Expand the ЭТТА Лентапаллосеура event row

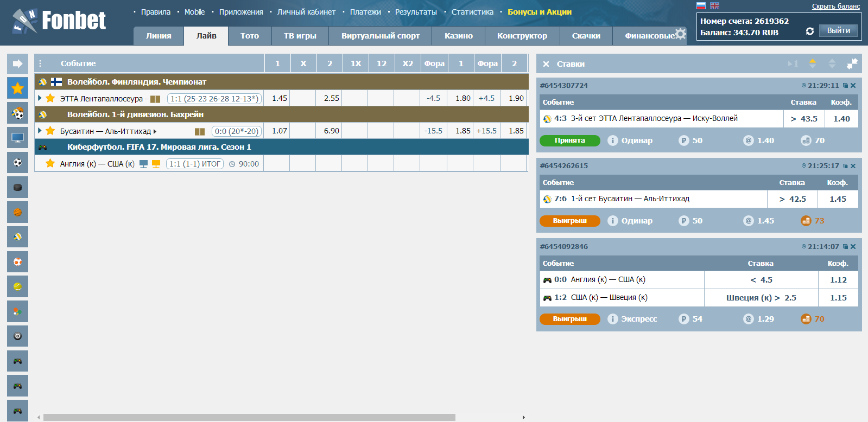coord(40,98)
